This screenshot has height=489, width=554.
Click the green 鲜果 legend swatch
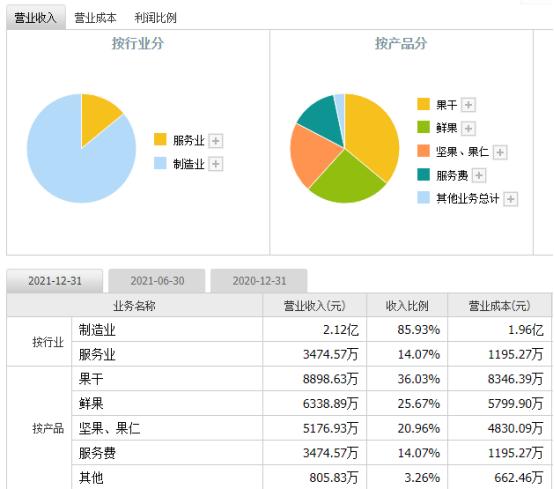pyautogui.click(x=423, y=127)
